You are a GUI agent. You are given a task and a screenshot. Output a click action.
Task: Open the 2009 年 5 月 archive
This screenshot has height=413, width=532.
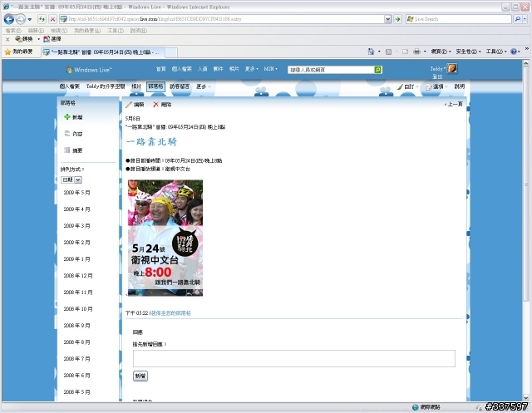tap(76, 193)
